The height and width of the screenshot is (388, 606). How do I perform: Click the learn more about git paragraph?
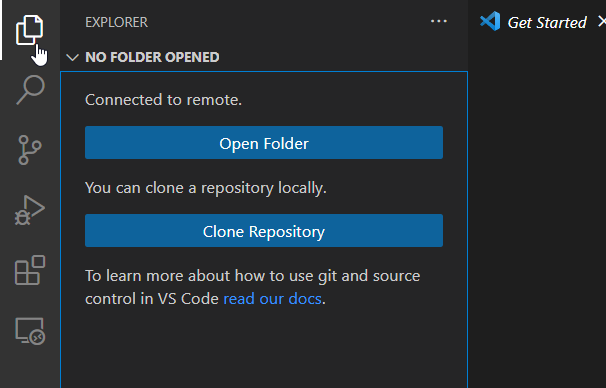(x=252, y=287)
